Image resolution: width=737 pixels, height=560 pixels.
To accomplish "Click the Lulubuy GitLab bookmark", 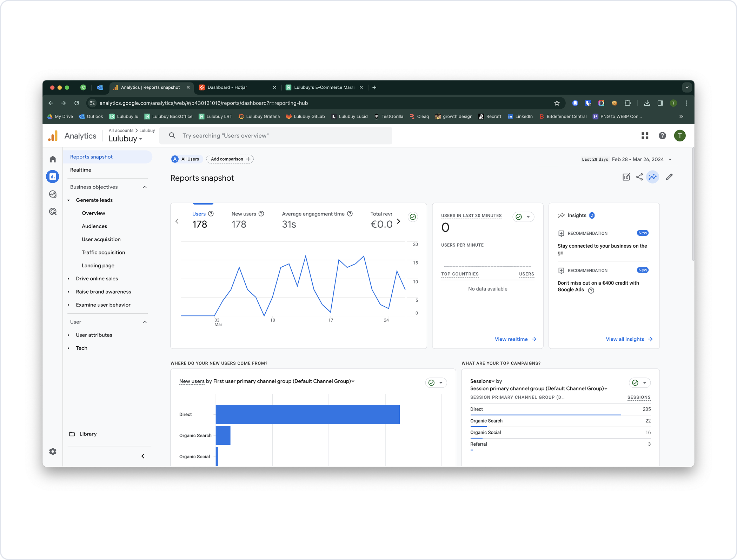I will 305,116.
